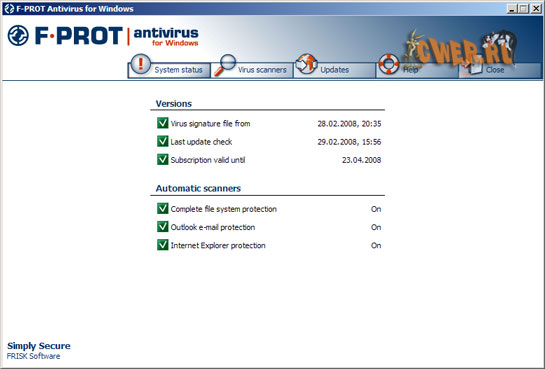Image resolution: width=545 pixels, height=369 pixels.
Task: Click check beside Outlook e-mail protection
Action: click(162, 227)
